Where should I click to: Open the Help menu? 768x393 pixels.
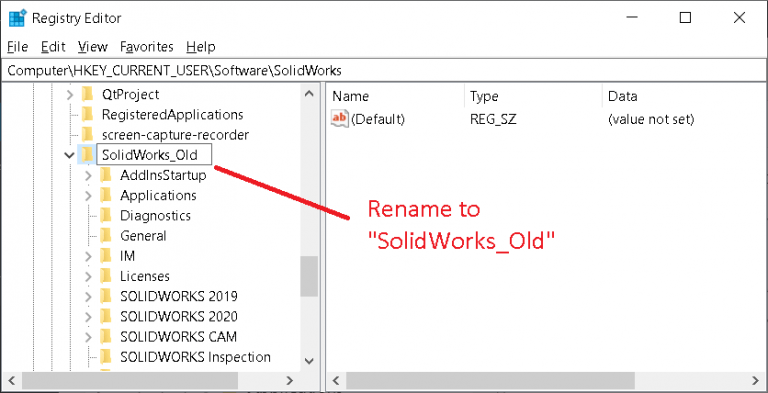201,47
